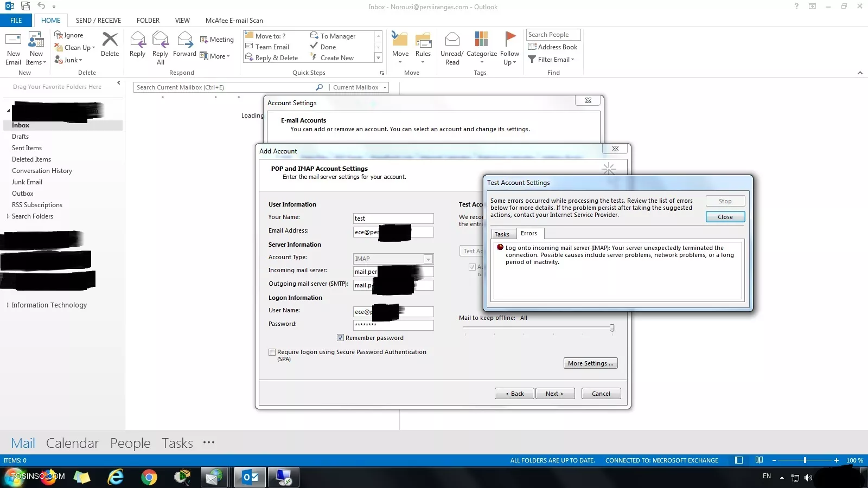Expand the Search Folders tree node
This screenshot has height=488, width=868.
[8, 216]
